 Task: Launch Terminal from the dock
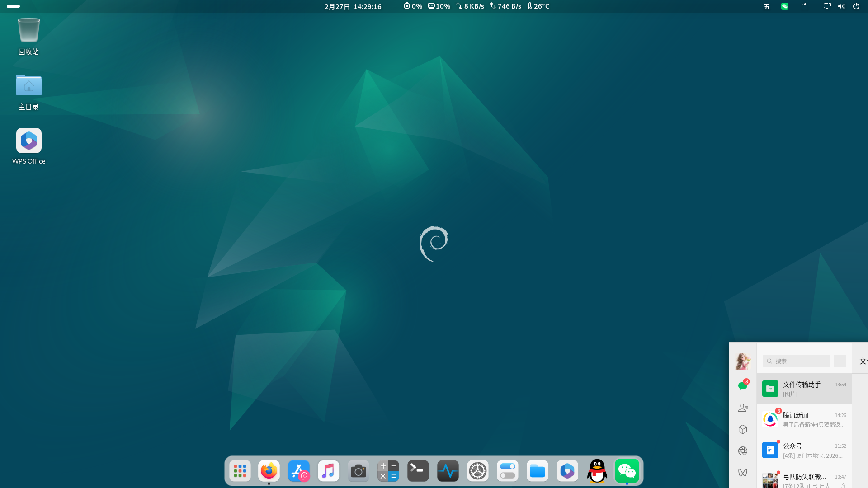pos(418,471)
